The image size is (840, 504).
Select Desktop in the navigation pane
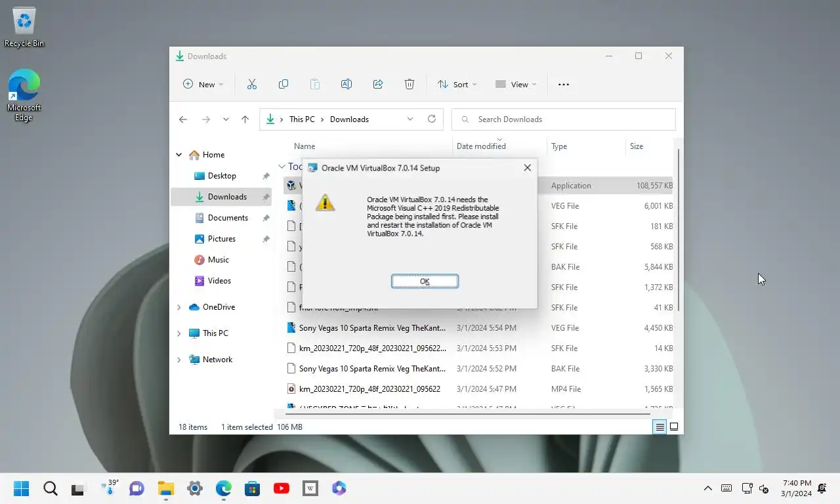coord(222,176)
